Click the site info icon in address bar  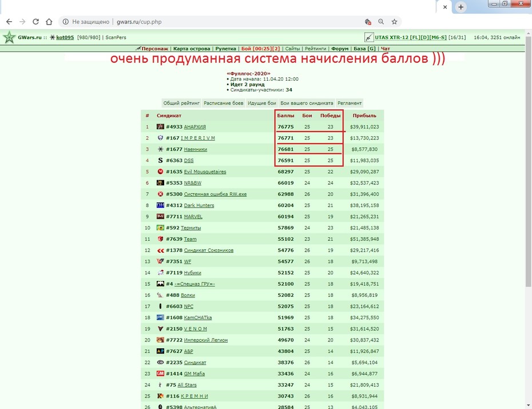(x=66, y=22)
